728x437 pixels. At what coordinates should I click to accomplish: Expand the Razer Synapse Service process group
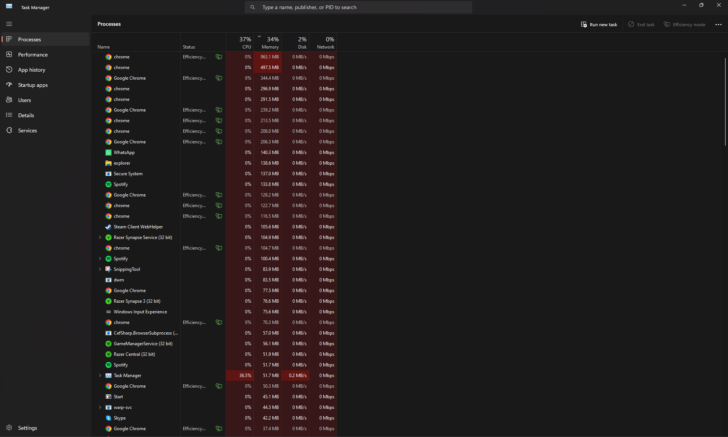(x=100, y=237)
